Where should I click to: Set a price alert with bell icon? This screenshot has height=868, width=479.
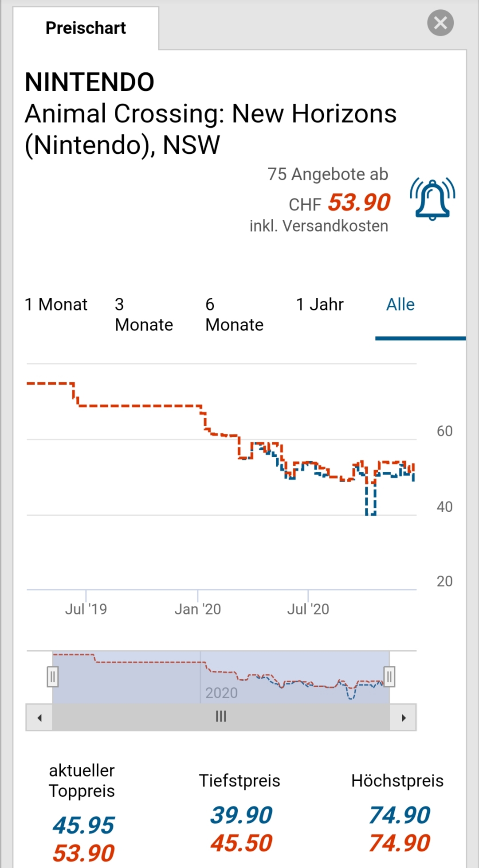(x=432, y=199)
